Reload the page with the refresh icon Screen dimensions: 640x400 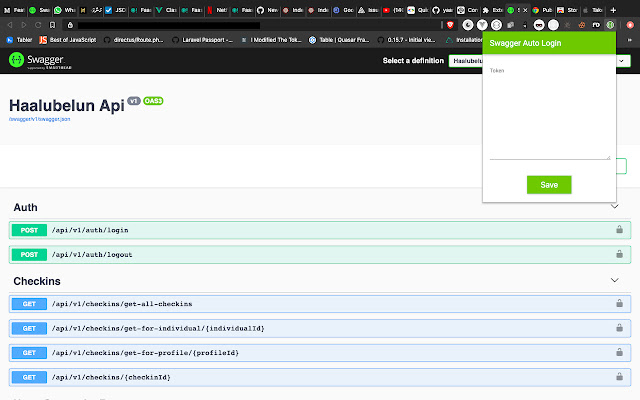(38, 25)
